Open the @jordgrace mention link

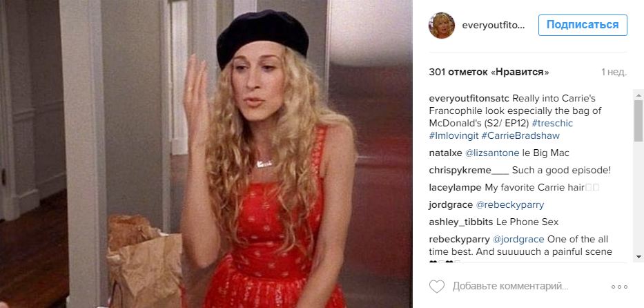pyautogui.click(x=518, y=240)
